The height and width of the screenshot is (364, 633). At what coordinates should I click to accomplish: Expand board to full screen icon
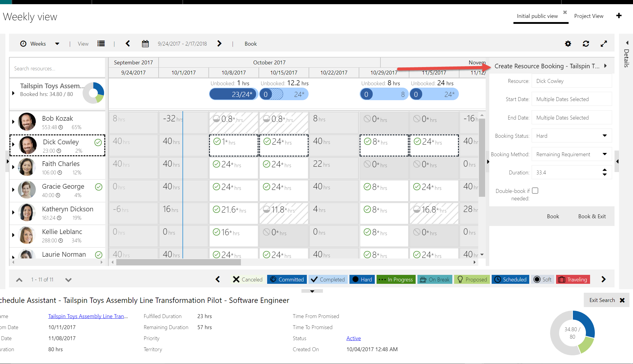(x=603, y=44)
